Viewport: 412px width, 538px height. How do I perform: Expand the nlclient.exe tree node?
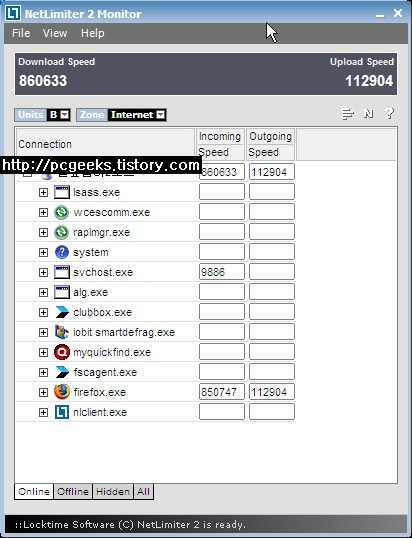[43, 412]
